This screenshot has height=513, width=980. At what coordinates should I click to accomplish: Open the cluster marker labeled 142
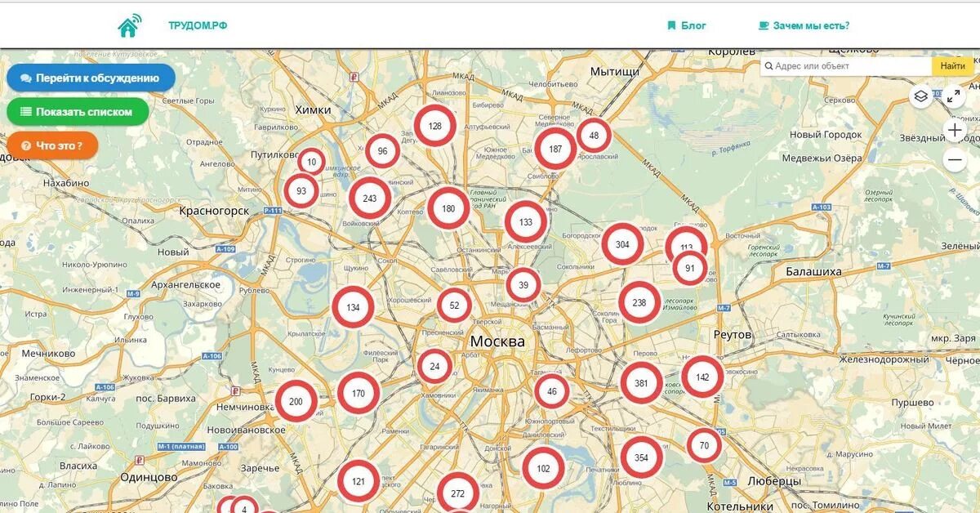coord(702,377)
